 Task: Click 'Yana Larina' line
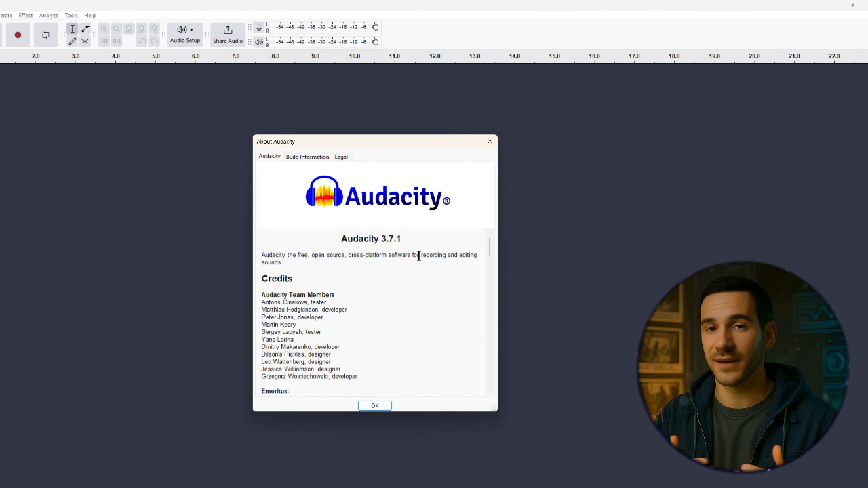tap(277, 340)
